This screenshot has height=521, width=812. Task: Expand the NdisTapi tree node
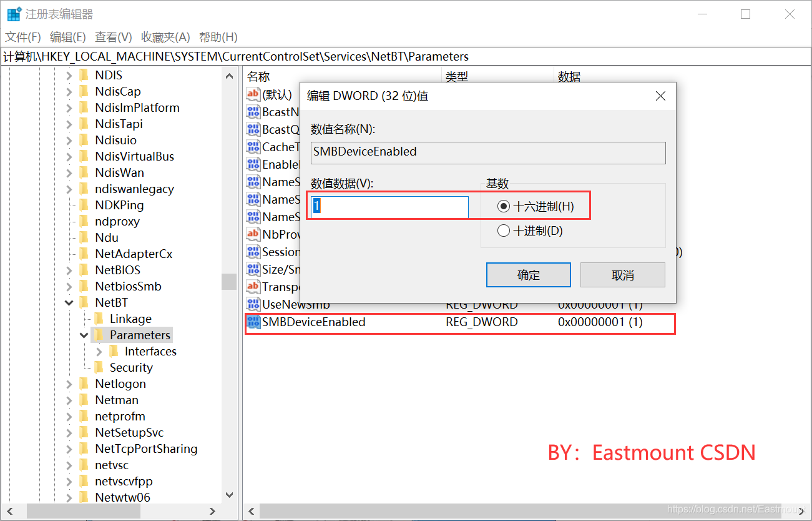click(69, 124)
